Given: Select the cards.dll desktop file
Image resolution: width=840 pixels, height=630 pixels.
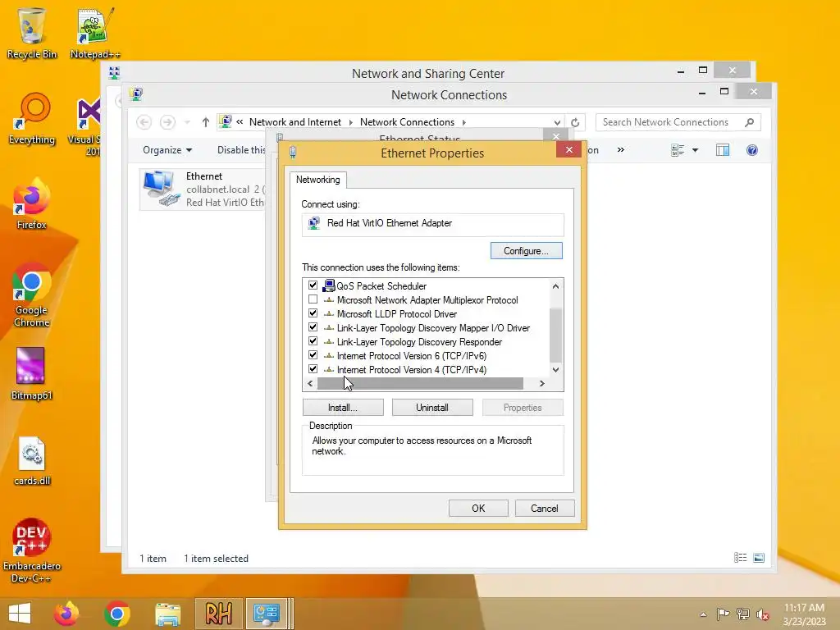Looking at the screenshot, I should pos(31,461).
